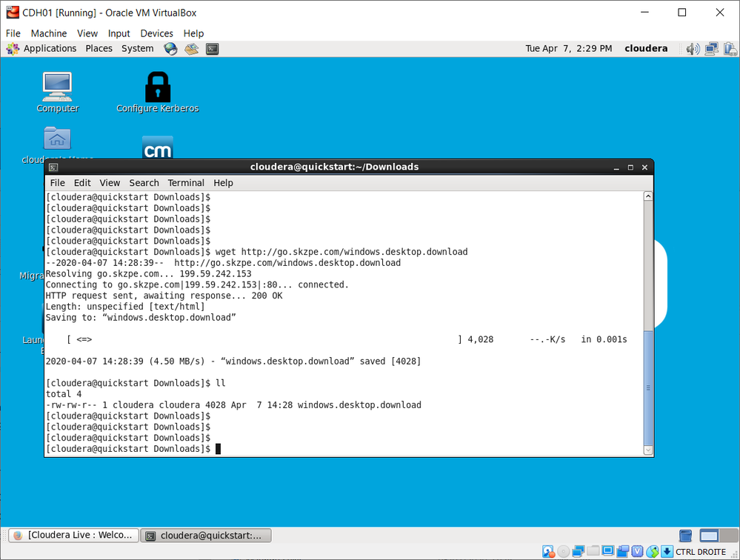Open the Applications menu in GNOME panel

[50, 49]
